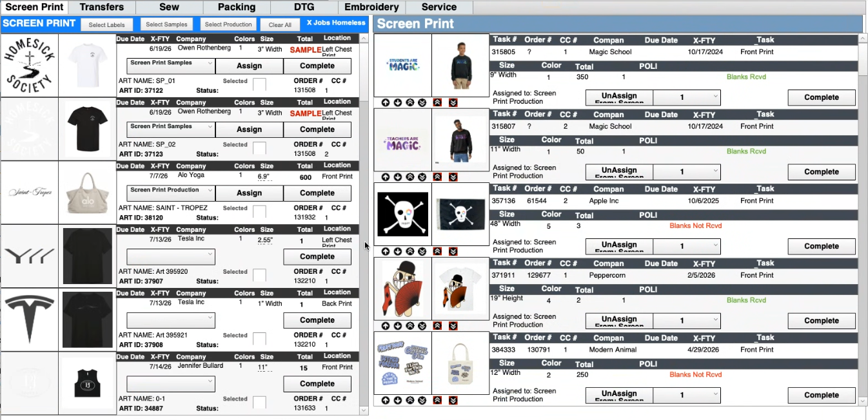Click red double-up arrow for task 384333
This screenshot has height=420, width=868.
tap(437, 400)
